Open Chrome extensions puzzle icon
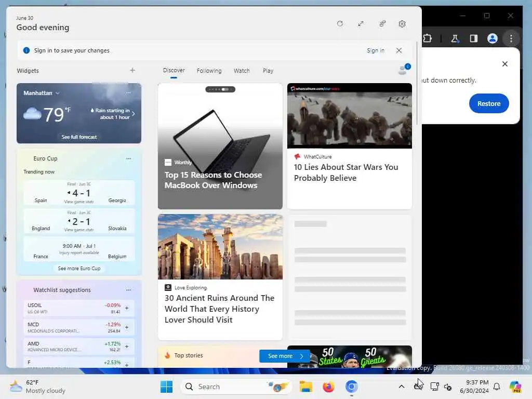The height and width of the screenshot is (399, 532). pos(428,38)
